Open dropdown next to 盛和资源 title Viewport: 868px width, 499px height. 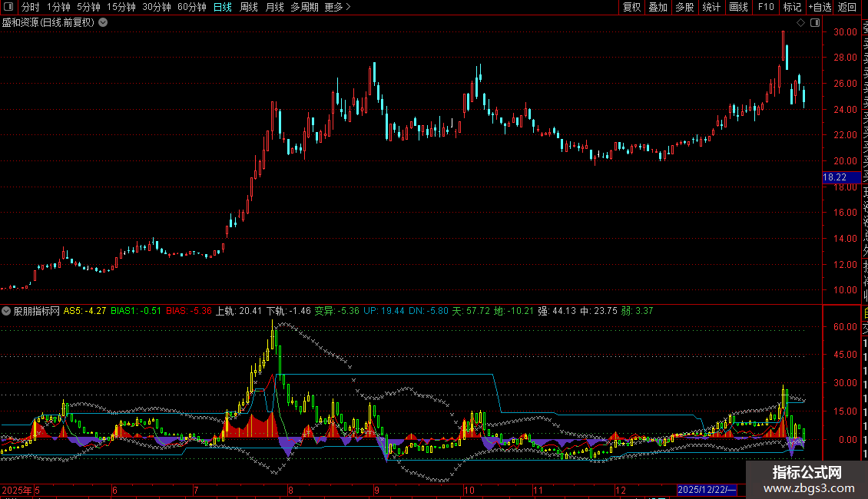click(x=103, y=23)
